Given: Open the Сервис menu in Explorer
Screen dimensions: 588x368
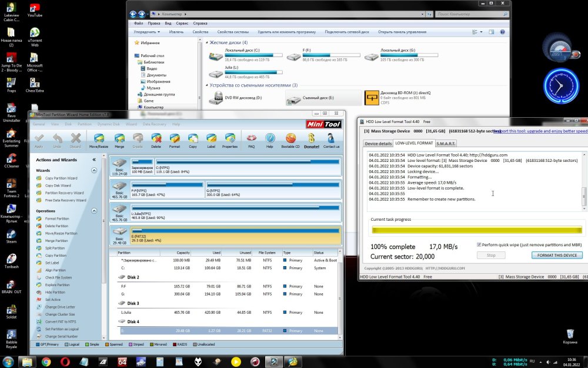Looking at the screenshot, I should (182, 23).
